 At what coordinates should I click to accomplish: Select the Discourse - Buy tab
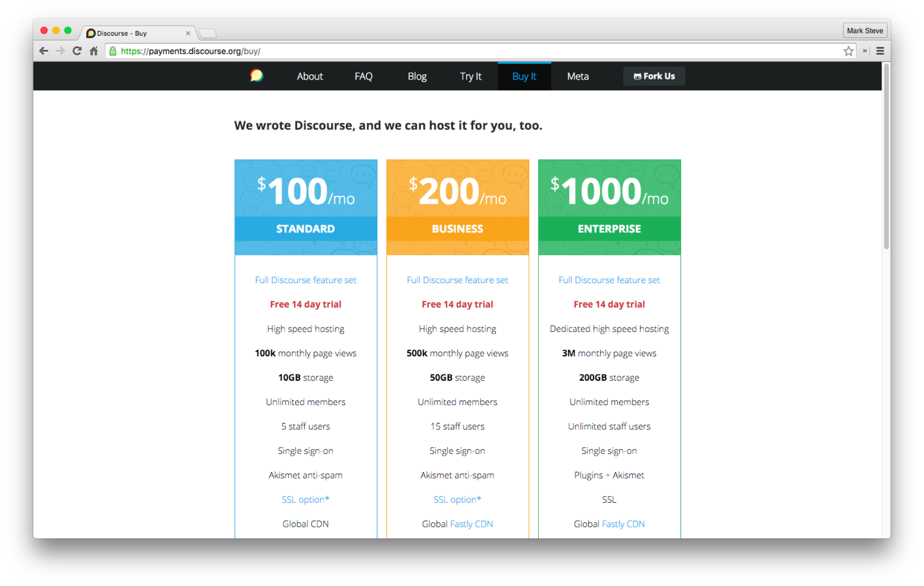pos(137,33)
